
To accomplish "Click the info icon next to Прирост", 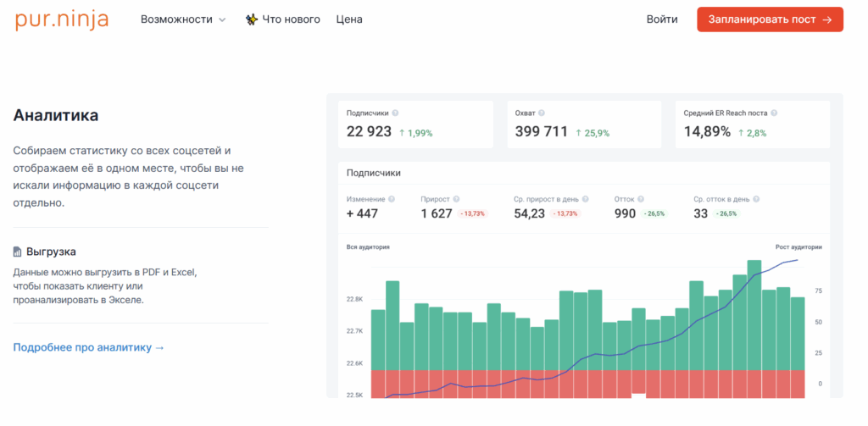I will (457, 199).
